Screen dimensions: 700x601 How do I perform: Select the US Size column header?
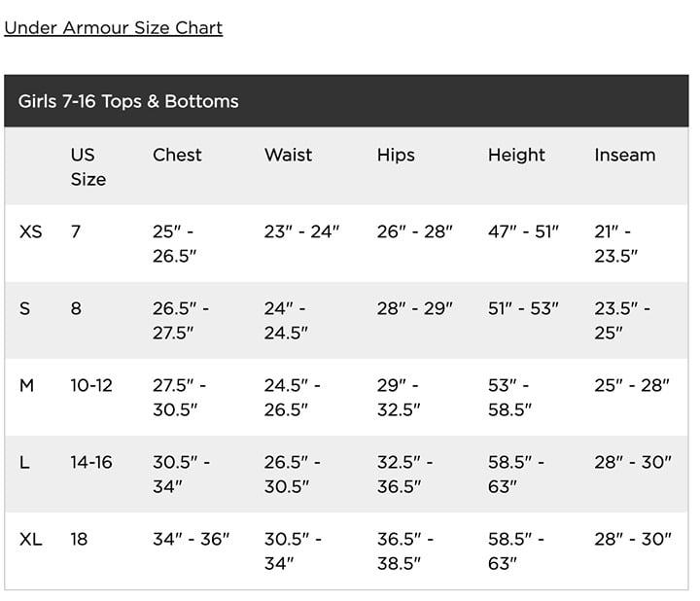coord(88,167)
